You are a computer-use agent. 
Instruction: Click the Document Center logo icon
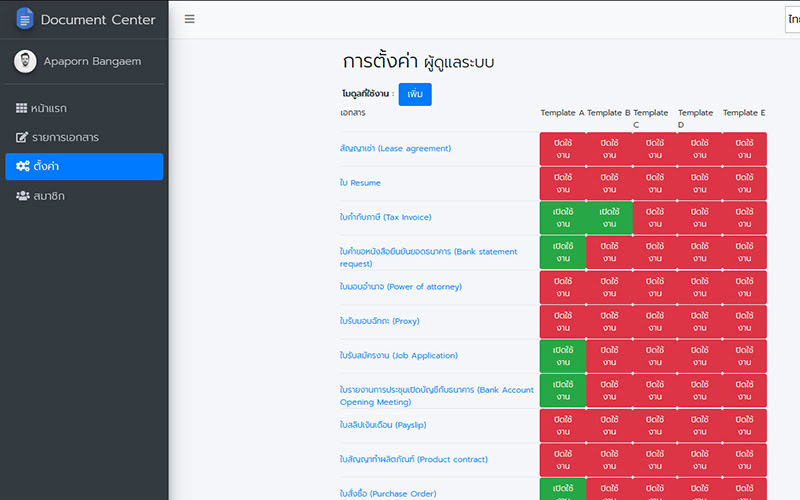point(24,19)
